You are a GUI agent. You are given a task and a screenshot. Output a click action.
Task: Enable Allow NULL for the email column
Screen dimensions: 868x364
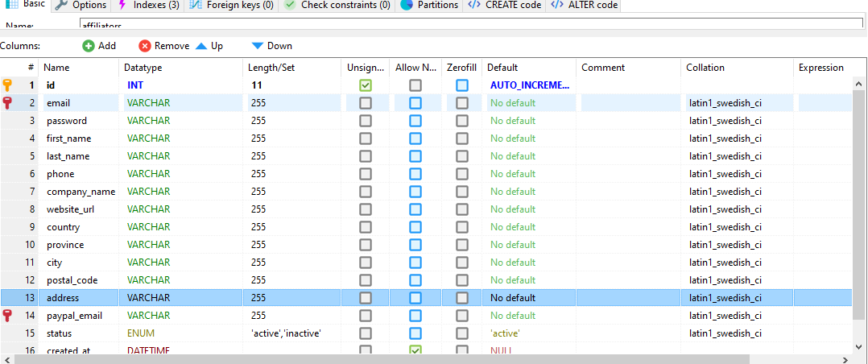coord(415,103)
